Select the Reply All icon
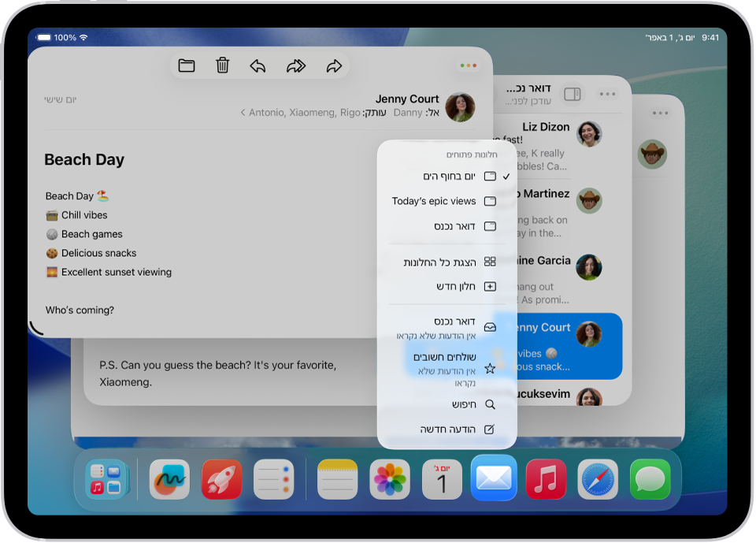The image size is (756, 543). click(295, 65)
